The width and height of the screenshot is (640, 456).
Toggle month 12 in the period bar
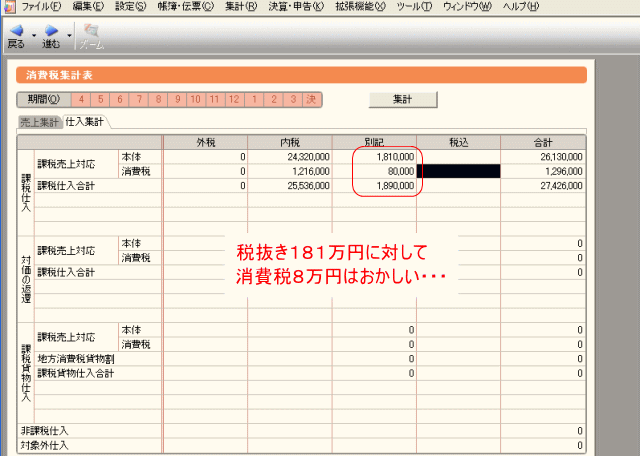coord(234,100)
